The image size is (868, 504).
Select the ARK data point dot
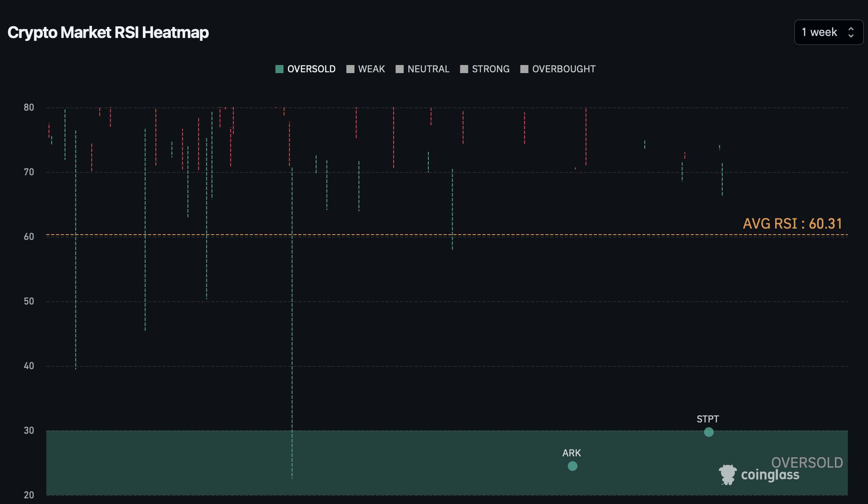pyautogui.click(x=572, y=466)
